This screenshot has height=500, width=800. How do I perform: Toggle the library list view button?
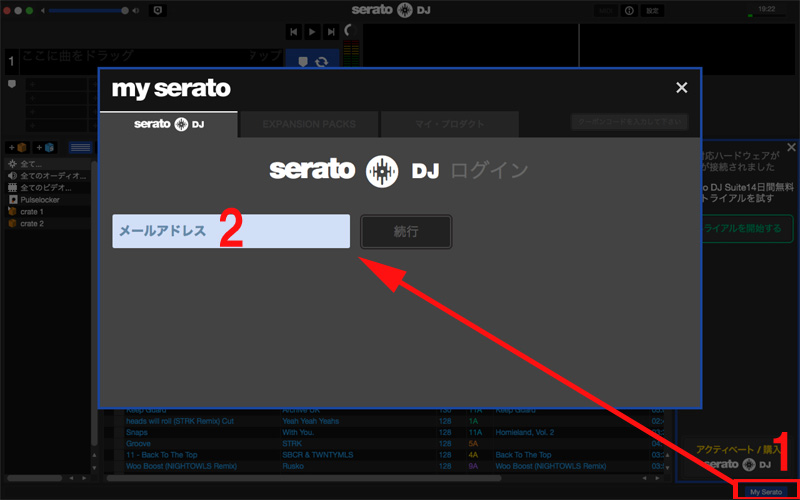point(80,148)
